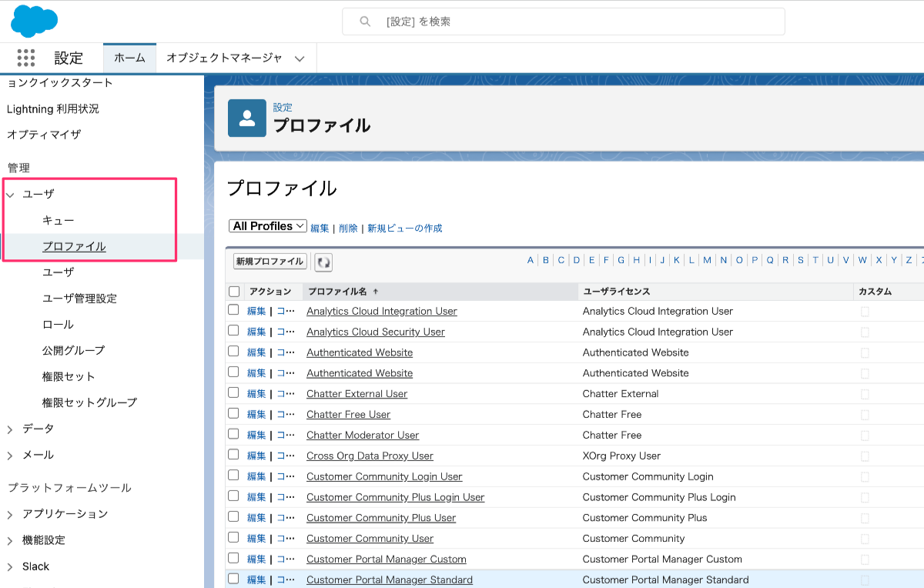924x588 pixels.
Task: Open Customer Portal Manager Standard profile
Action: [390, 580]
